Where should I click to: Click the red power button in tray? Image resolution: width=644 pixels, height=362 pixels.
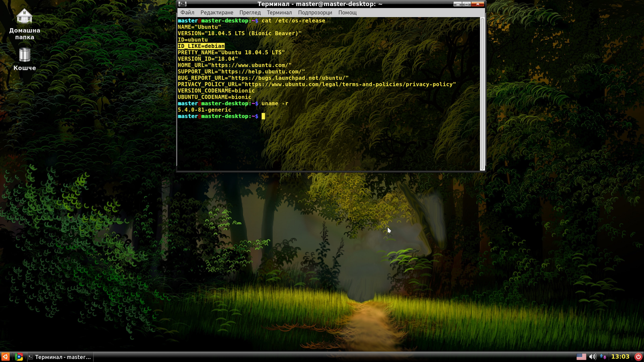[638, 357]
